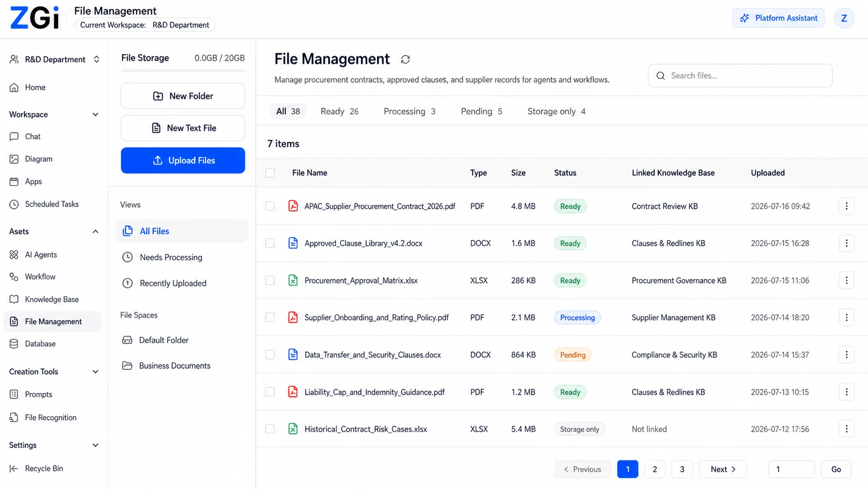Click the Upload Files button
Screen dimensions: 868x489
coord(183,161)
